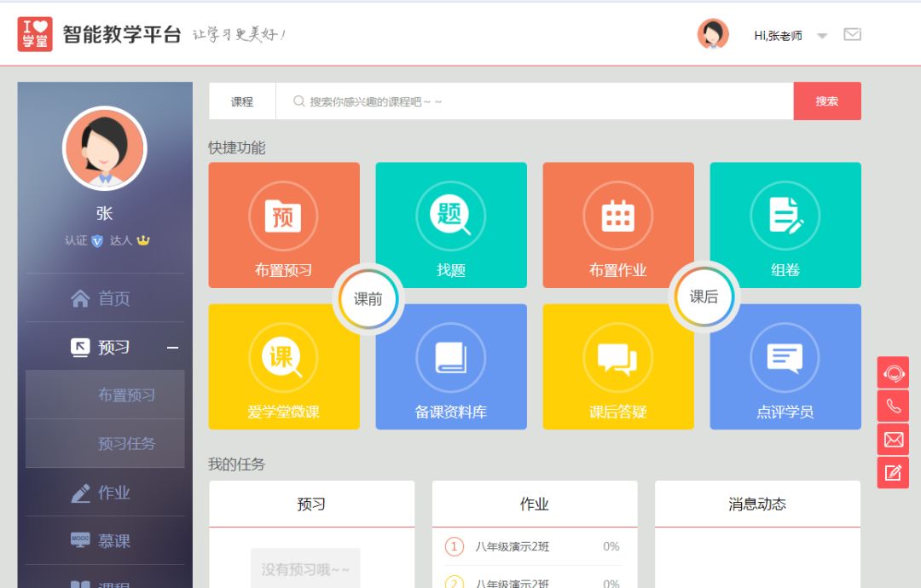Enter 课后答疑 discussion tile
The height and width of the screenshot is (588, 921).
(x=617, y=366)
